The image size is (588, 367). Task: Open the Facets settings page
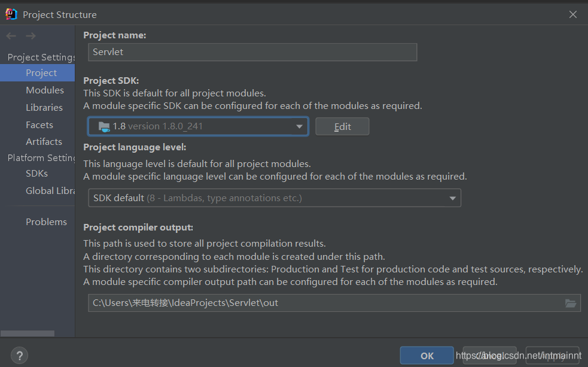tap(39, 125)
